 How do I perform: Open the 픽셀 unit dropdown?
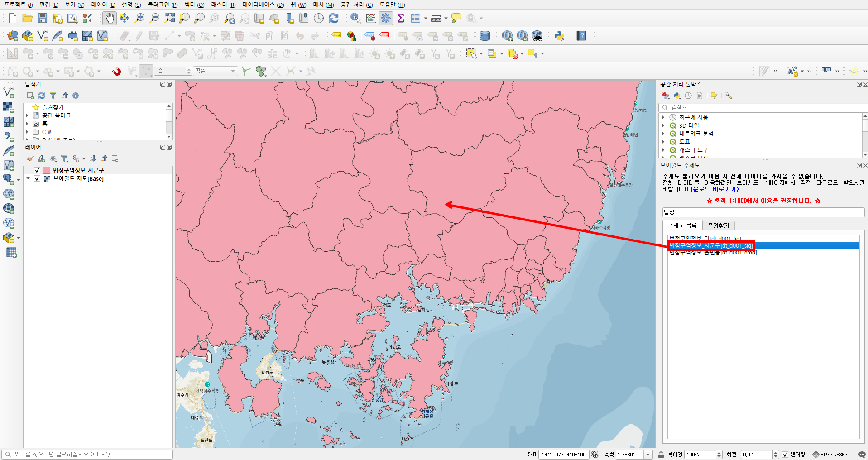(x=216, y=71)
